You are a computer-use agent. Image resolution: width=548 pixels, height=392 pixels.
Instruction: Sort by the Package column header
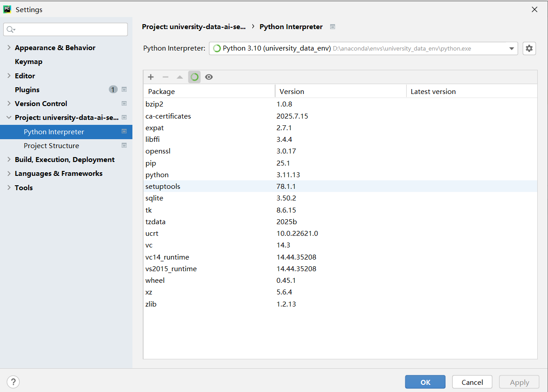click(x=209, y=91)
